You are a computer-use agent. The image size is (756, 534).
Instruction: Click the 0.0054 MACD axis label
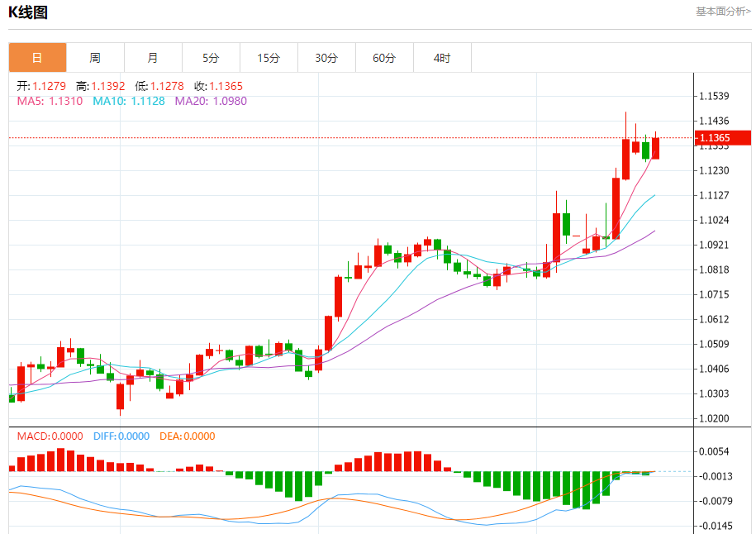pyautogui.click(x=714, y=451)
